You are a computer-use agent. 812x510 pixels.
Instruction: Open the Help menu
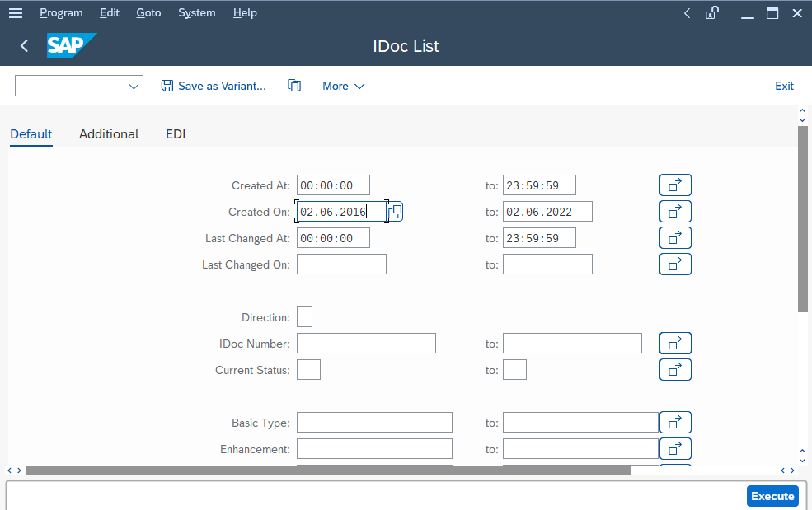245,13
